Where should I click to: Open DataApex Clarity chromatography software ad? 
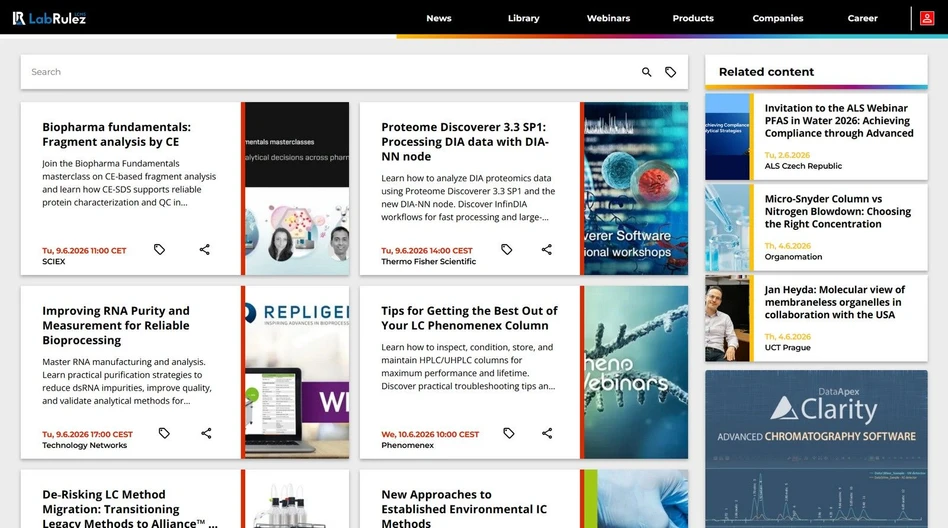point(816,449)
